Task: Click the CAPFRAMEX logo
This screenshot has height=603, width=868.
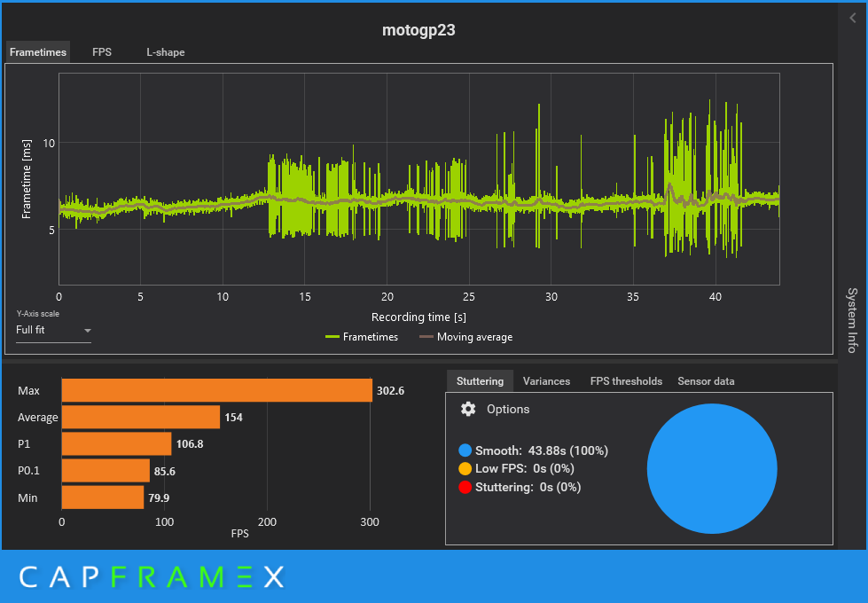Action: (x=152, y=577)
